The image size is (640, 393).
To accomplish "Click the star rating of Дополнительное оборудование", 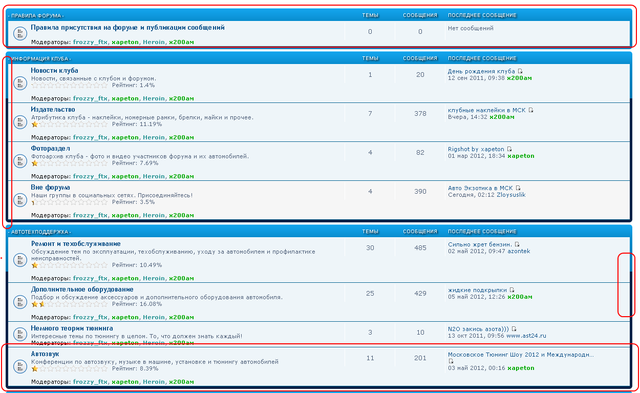I will click(x=69, y=304).
